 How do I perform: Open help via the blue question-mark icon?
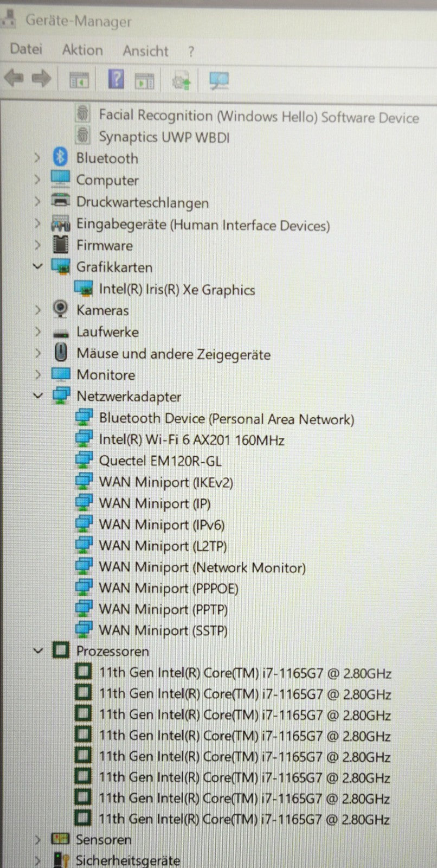coord(116,80)
